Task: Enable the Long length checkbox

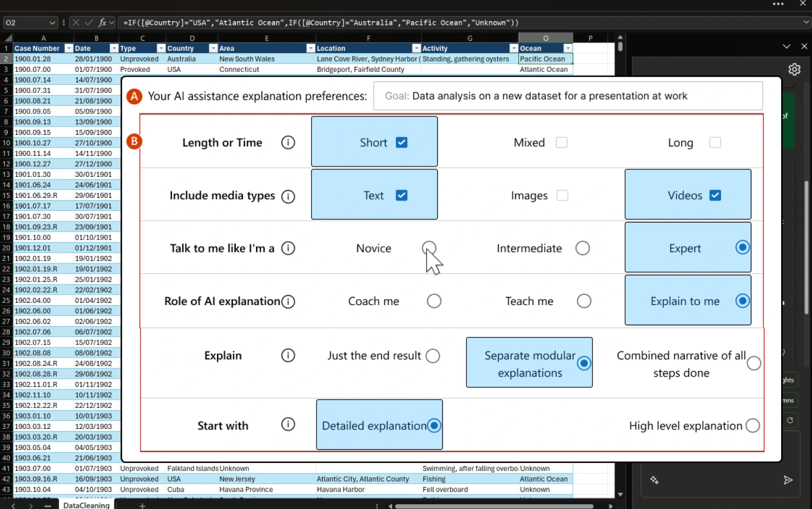Action: (715, 142)
